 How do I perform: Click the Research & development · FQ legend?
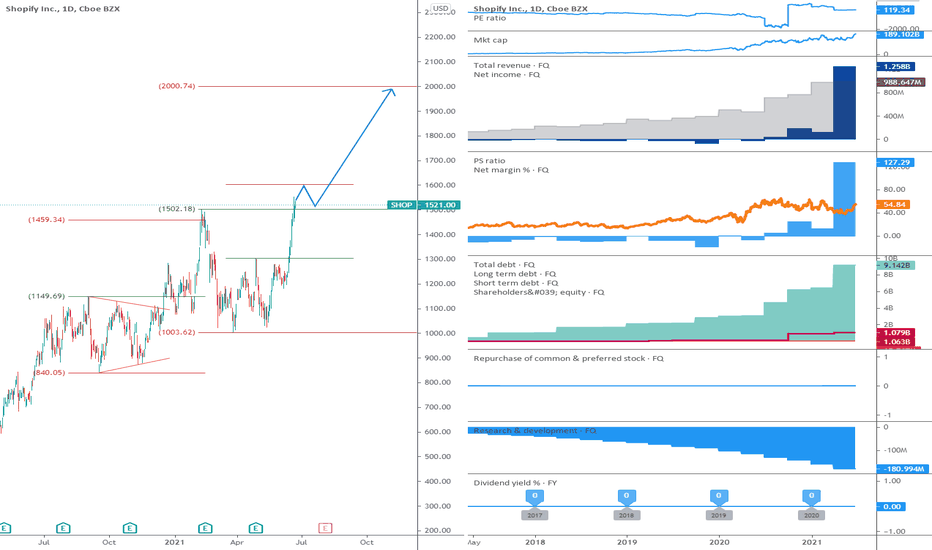coord(535,430)
